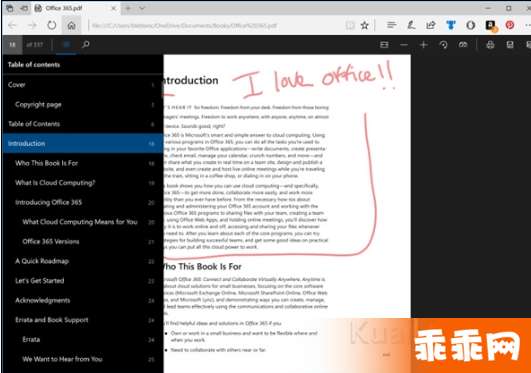Go to Acknowledgments entry
Screen dimensions: 531x373
[x=82, y=300]
